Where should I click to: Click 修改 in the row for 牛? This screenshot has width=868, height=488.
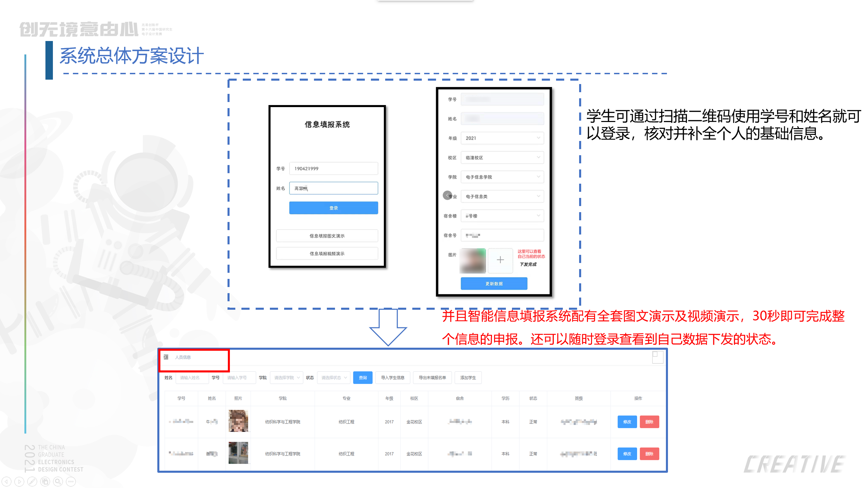[x=627, y=422]
